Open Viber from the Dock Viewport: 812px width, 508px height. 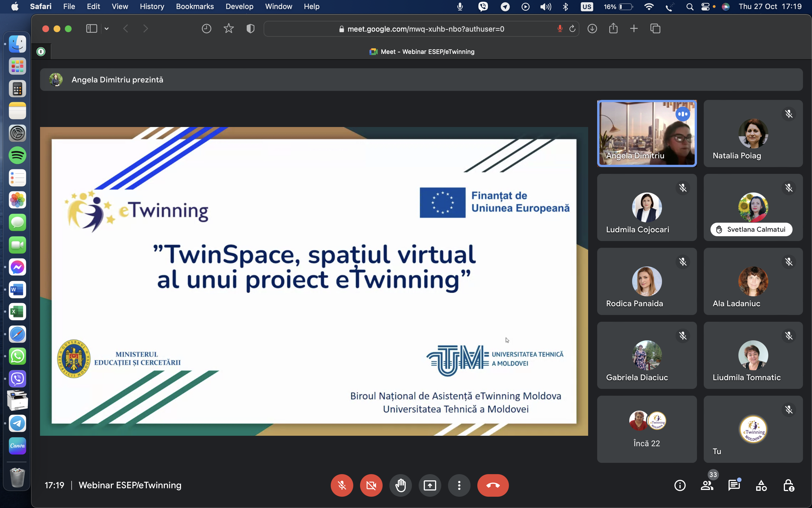pyautogui.click(x=17, y=379)
